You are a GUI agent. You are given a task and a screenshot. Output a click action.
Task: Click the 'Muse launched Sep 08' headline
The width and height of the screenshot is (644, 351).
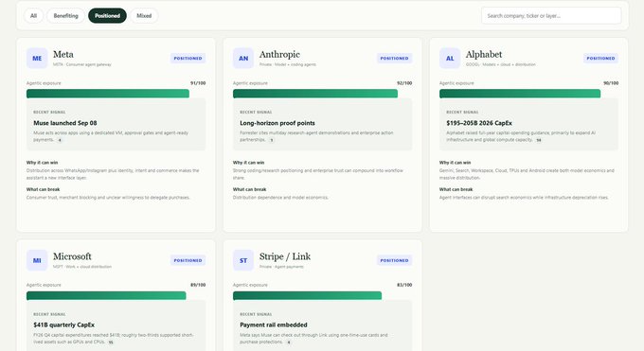(65, 123)
